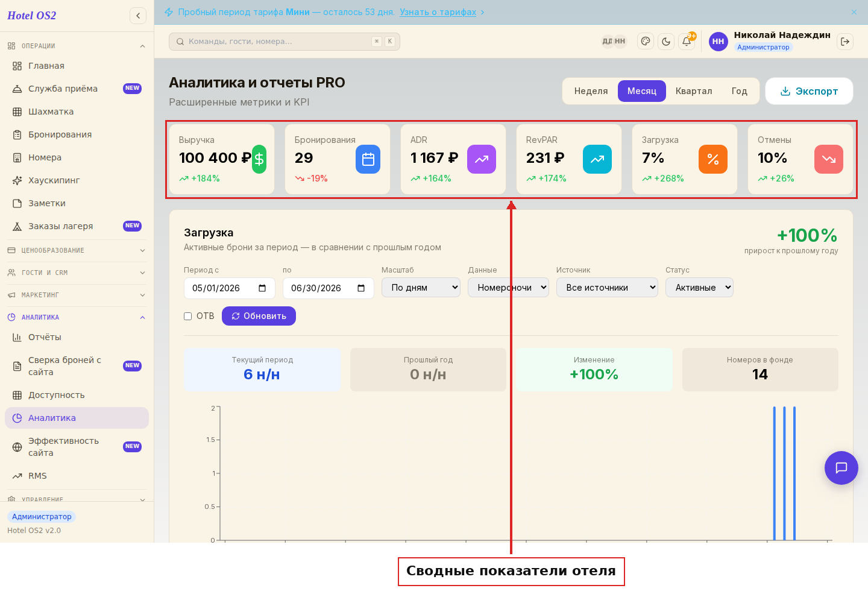868x600 pixels.
Task: Click the Администратор badge in sidebar footer
Action: point(42,517)
